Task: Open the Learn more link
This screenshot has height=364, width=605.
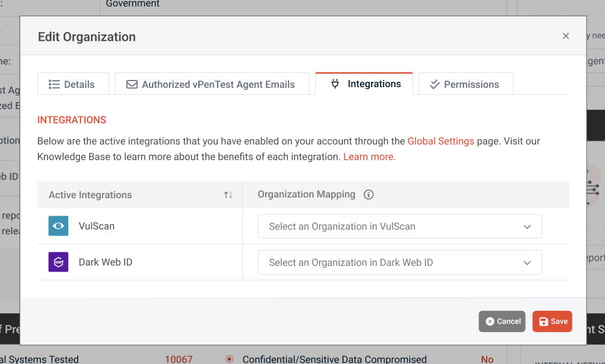Action: coord(369,157)
